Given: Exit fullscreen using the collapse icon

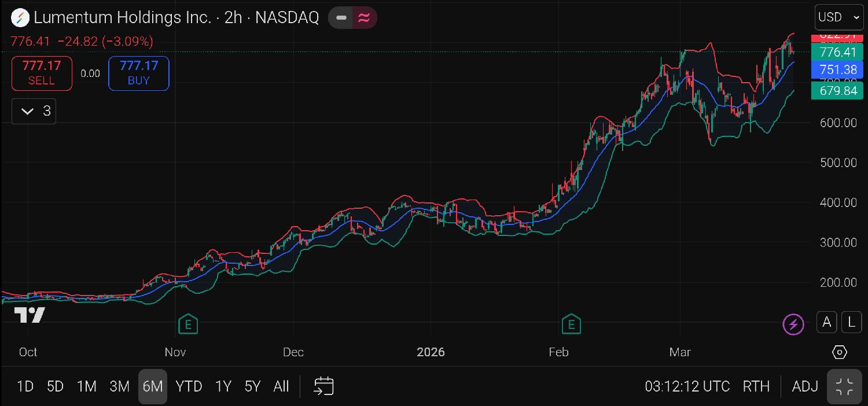Looking at the screenshot, I should [844, 386].
